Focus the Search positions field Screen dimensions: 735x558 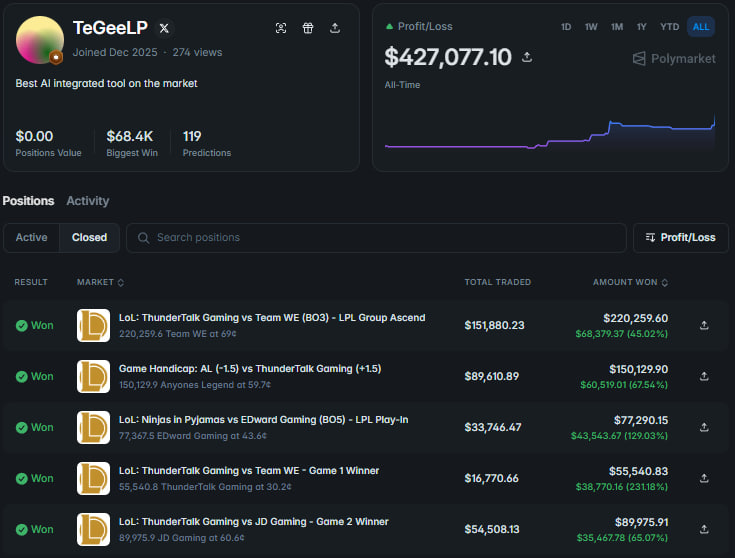tap(376, 238)
